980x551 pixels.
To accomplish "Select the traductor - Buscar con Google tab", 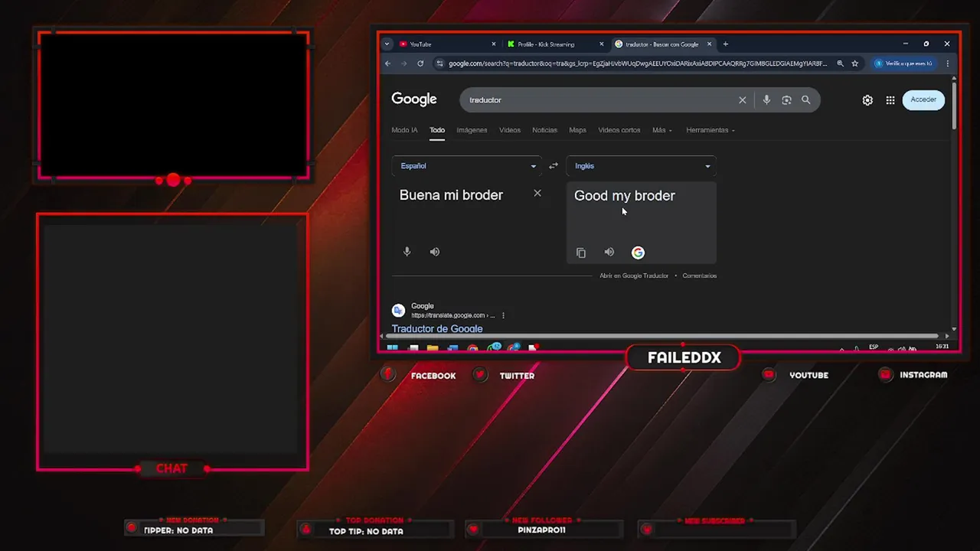I will pyautogui.click(x=662, y=44).
